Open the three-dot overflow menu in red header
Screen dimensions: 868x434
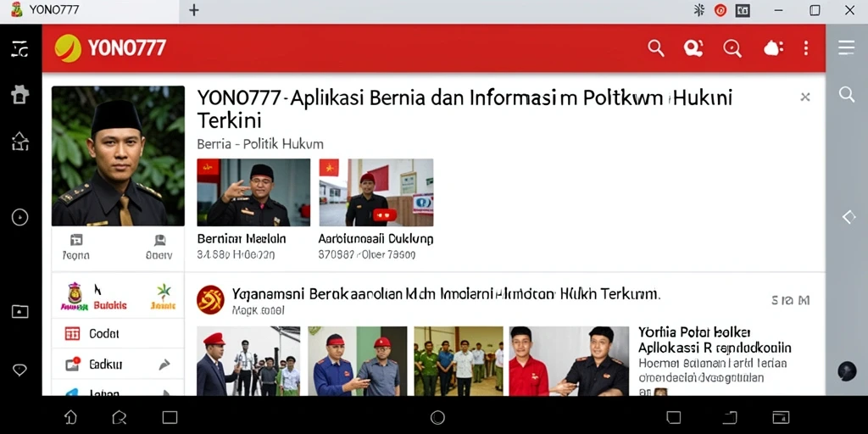click(806, 48)
